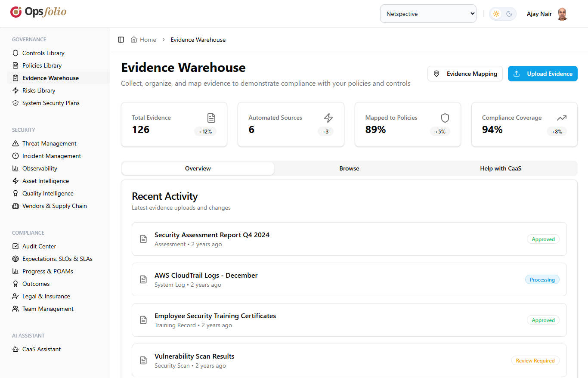
Task: Click Ajay Nair's profile picture
Action: (563, 13)
